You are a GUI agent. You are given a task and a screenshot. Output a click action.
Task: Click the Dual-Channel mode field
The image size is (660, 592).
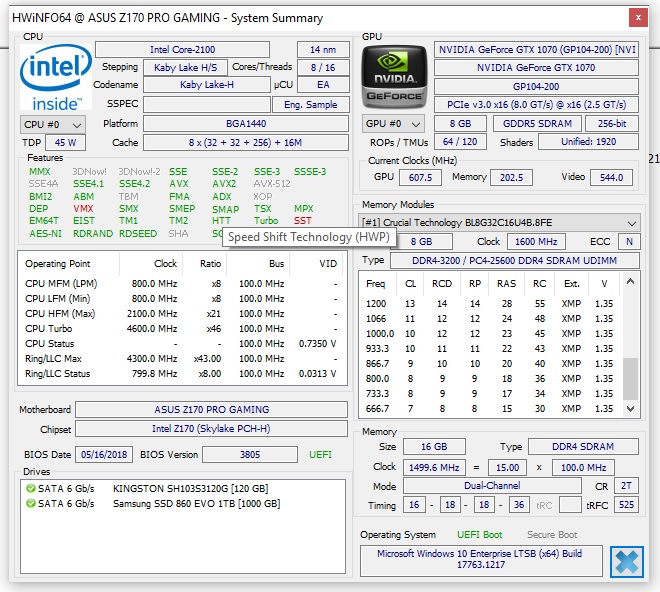pos(492,486)
